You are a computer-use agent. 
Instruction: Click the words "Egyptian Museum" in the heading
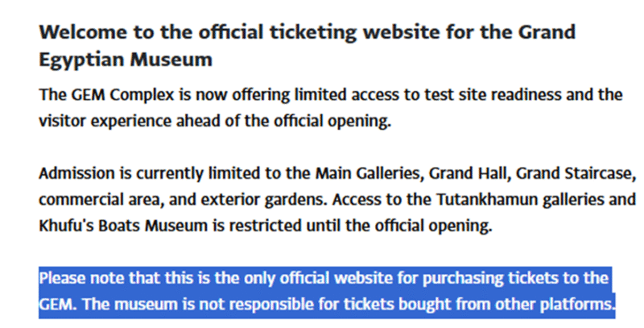point(126,60)
